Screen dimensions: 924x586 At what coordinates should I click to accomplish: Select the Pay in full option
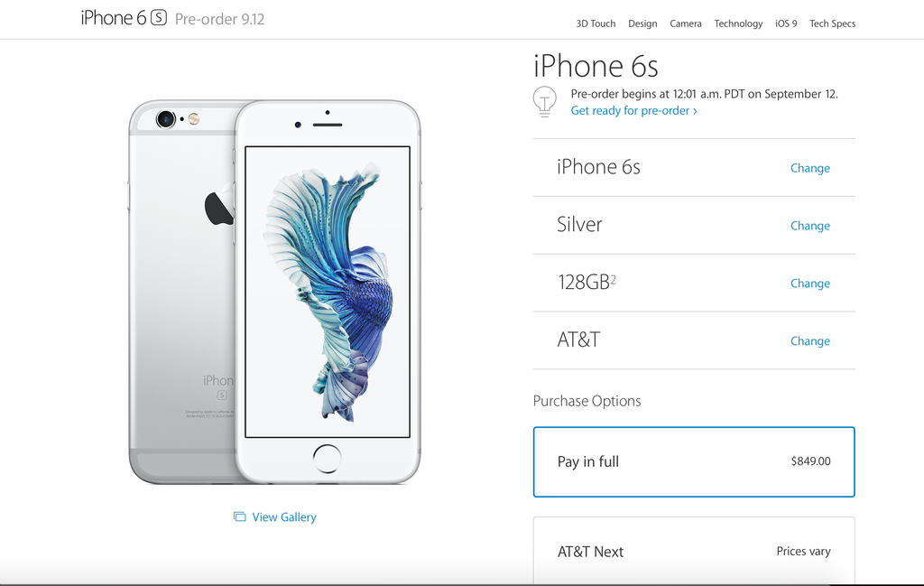point(694,461)
